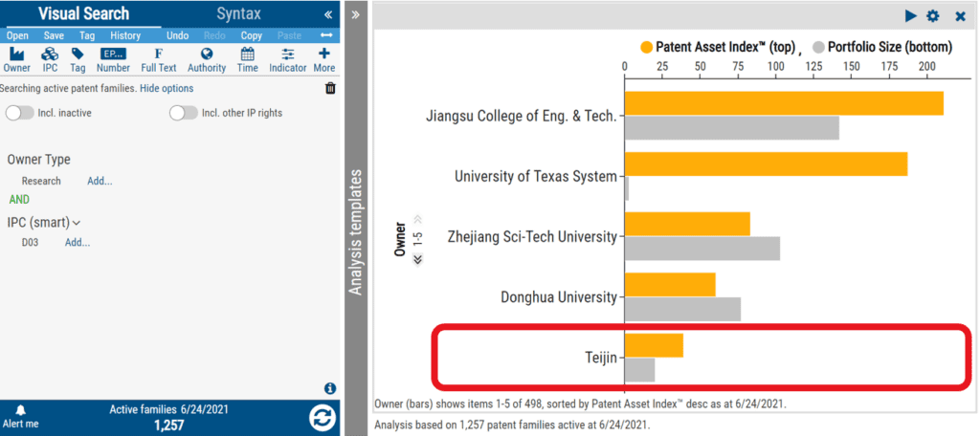Image resolution: width=980 pixels, height=436 pixels.
Task: Select the D03 IPC value
Action: tap(30, 242)
